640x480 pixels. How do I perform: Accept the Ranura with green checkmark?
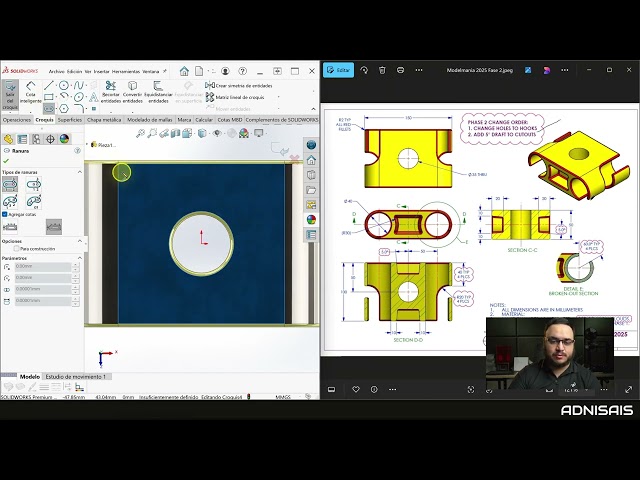[x=6, y=161]
